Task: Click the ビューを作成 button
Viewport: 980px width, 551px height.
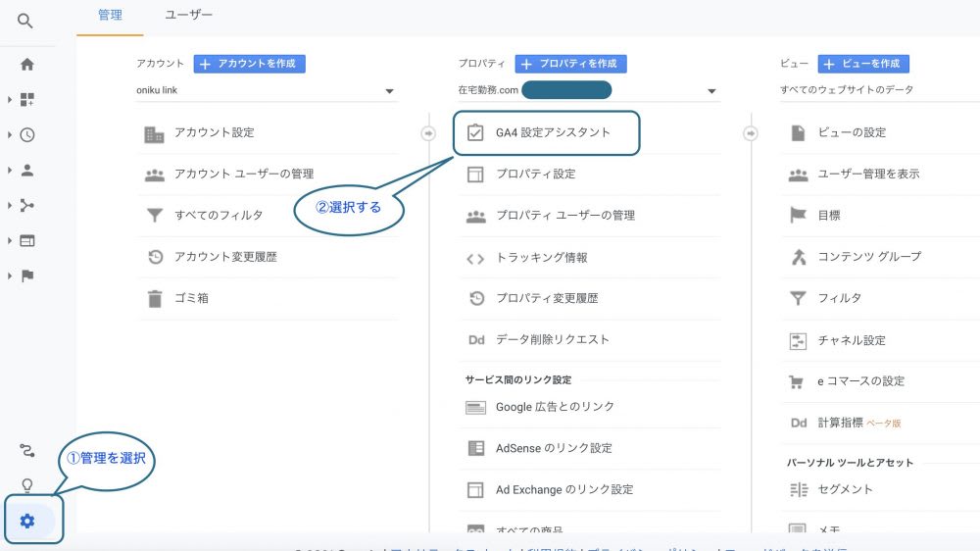Action: point(863,64)
